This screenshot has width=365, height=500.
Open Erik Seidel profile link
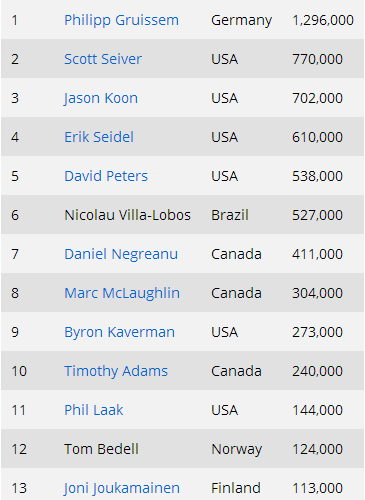pyautogui.click(x=99, y=137)
